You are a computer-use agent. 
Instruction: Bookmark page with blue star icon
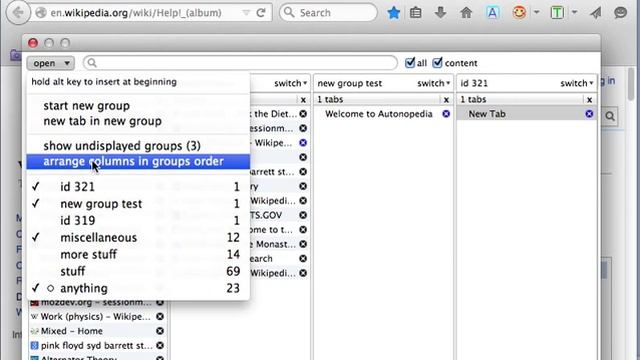tap(393, 13)
